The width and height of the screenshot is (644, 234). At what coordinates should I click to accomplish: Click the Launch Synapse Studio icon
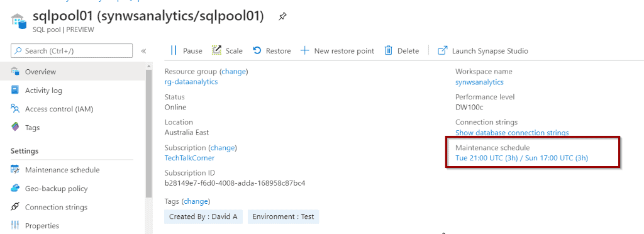[442, 50]
